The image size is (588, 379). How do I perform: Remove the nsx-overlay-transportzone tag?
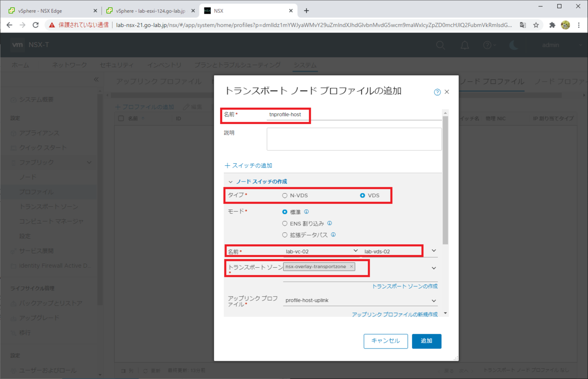tap(351, 267)
